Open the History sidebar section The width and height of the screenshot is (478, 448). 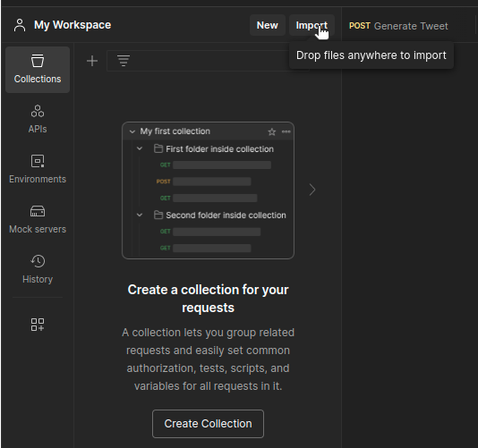[38, 269]
